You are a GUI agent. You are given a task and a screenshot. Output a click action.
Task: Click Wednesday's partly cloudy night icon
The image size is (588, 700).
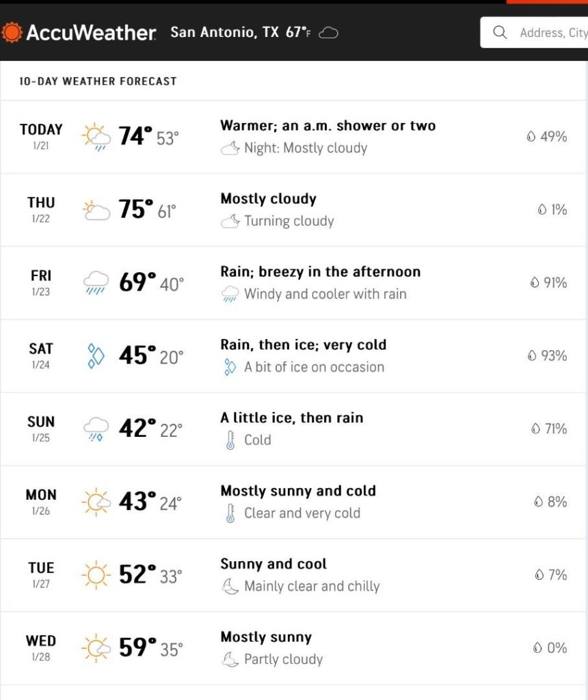[x=230, y=660]
